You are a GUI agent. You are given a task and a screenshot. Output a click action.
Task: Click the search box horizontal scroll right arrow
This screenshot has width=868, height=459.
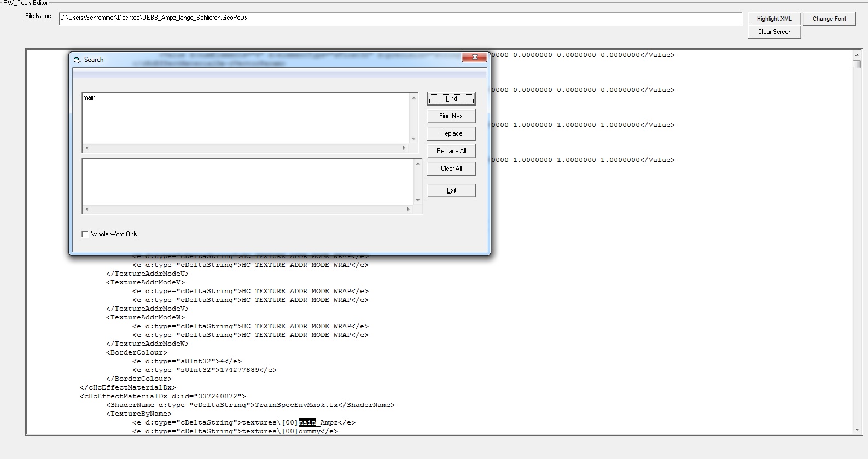point(404,148)
